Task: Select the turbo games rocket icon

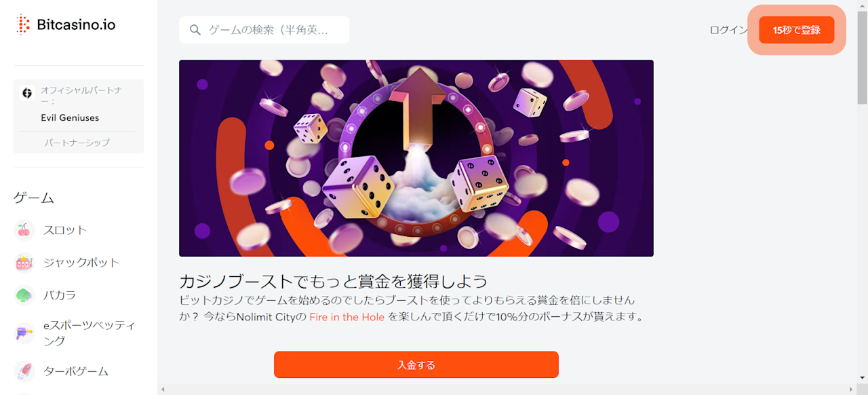Action: 24,371
